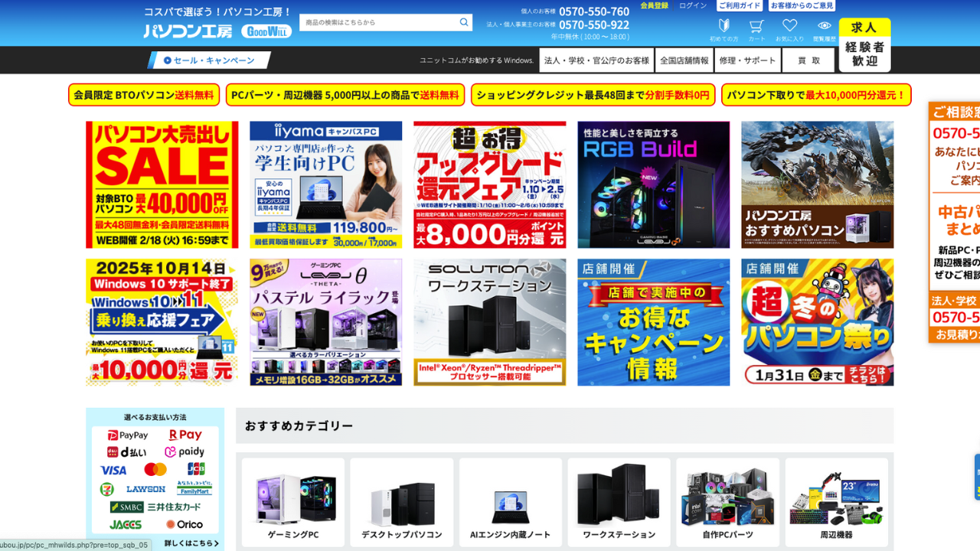Click the パソコン大売出しSALE banner
This screenshot has height=551, width=980.
click(x=162, y=184)
